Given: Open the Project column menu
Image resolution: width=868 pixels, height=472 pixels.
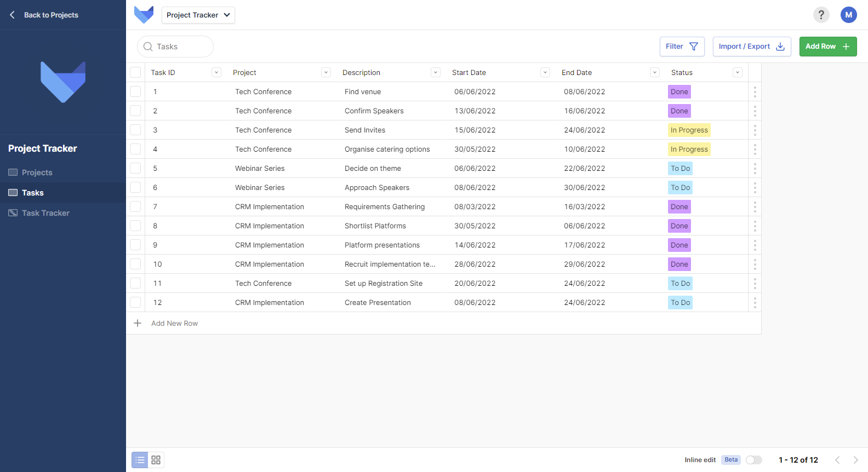Looking at the screenshot, I should [326, 72].
